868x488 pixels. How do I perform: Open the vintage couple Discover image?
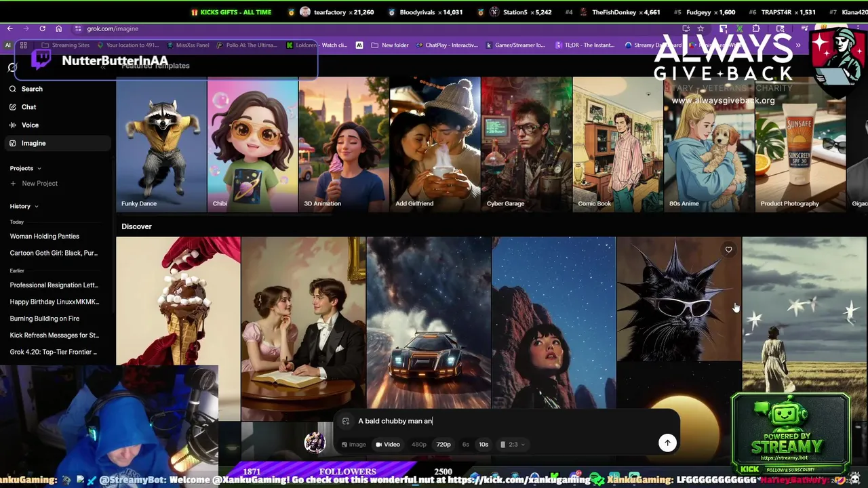[x=303, y=328]
